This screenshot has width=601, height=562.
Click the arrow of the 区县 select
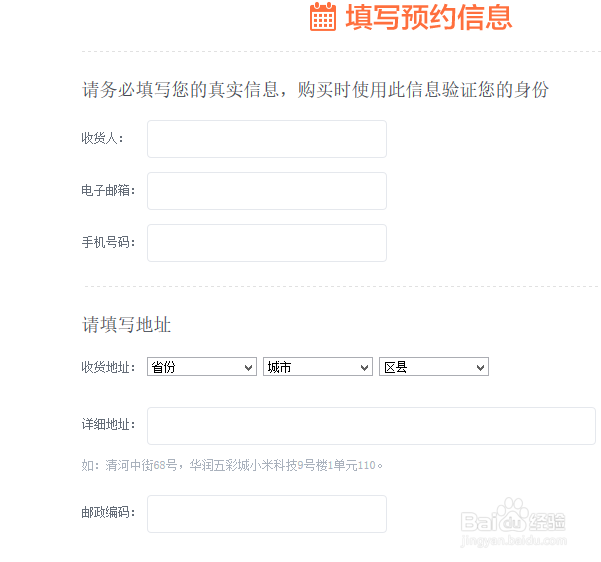[x=480, y=368]
